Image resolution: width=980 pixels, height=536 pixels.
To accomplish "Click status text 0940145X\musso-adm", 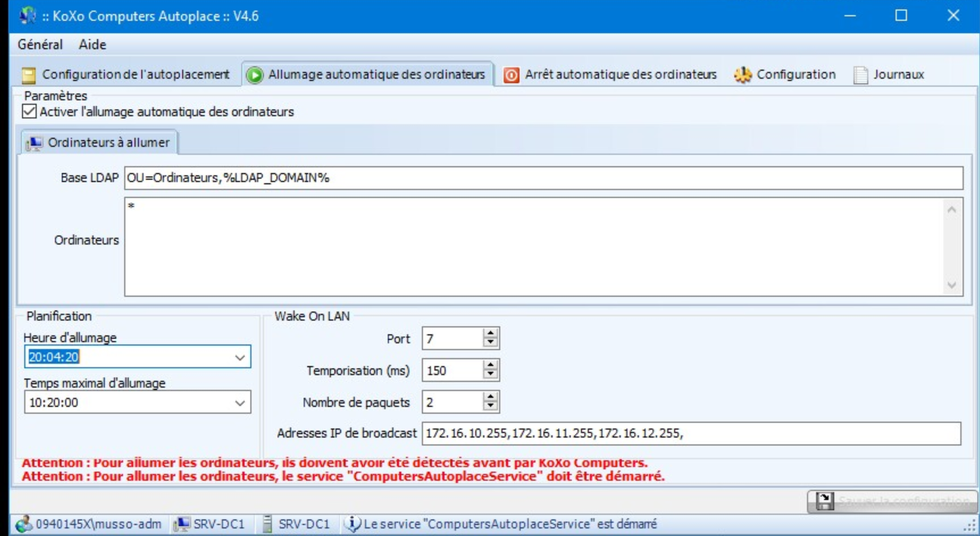I will (x=98, y=524).
